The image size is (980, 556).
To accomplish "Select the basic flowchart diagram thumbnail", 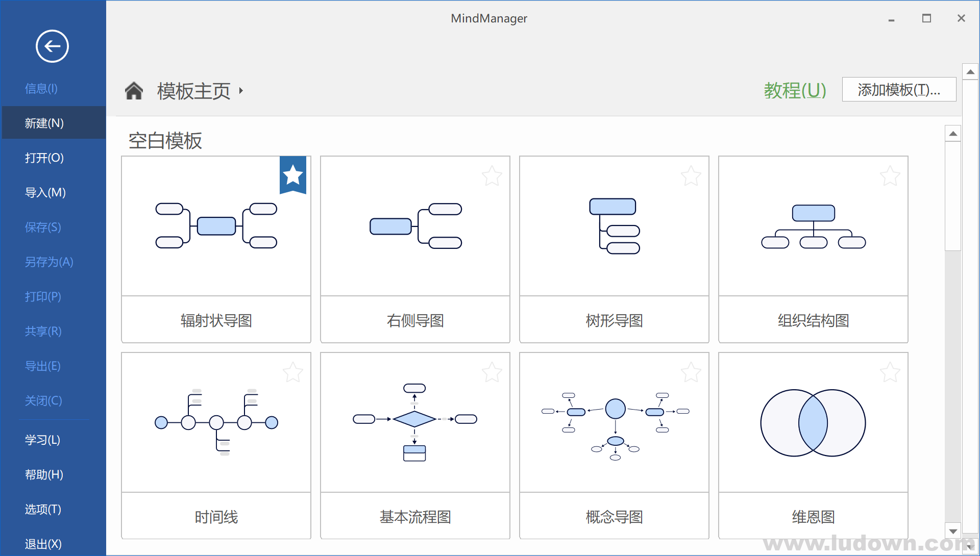I will pos(415,422).
